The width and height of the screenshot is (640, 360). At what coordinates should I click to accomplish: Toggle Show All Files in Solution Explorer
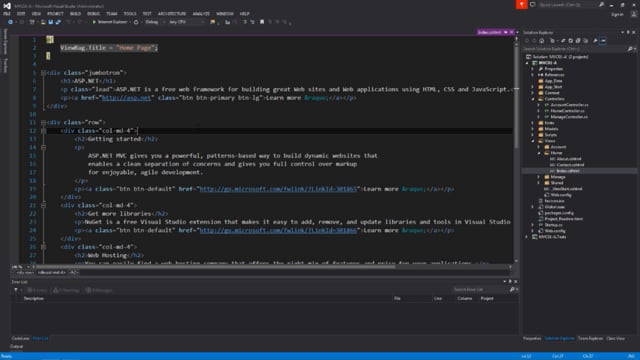(x=586, y=40)
